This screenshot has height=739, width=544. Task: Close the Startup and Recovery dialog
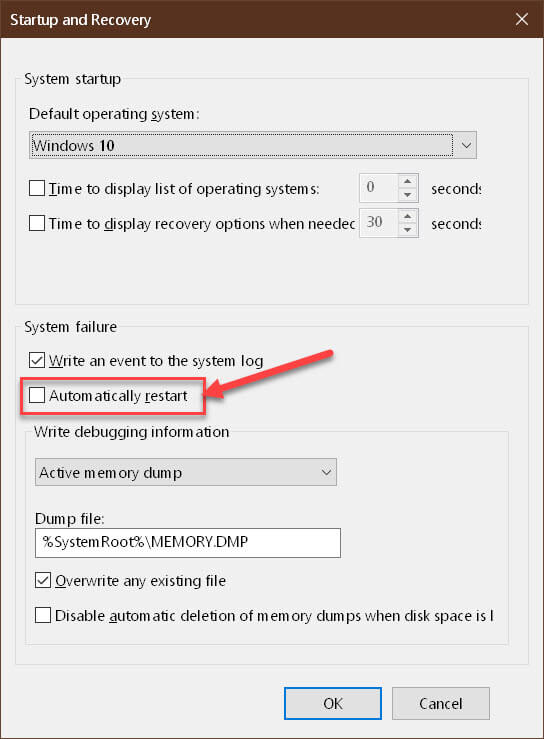click(522, 19)
